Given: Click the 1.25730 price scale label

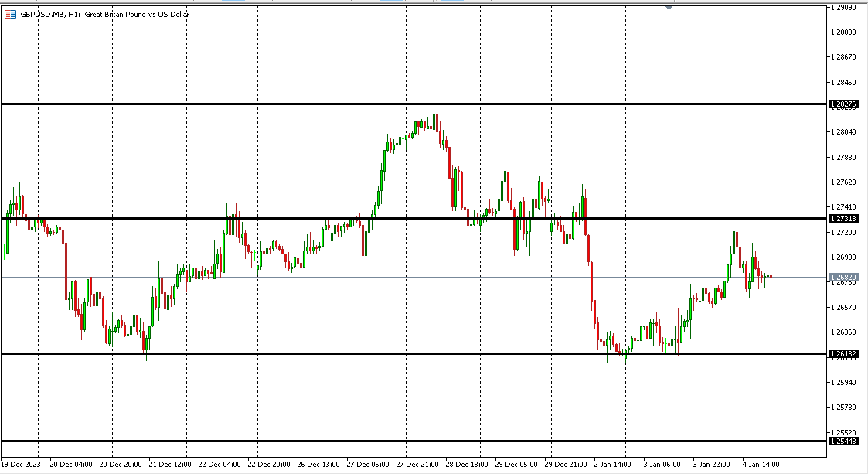Looking at the screenshot, I should coord(843,408).
